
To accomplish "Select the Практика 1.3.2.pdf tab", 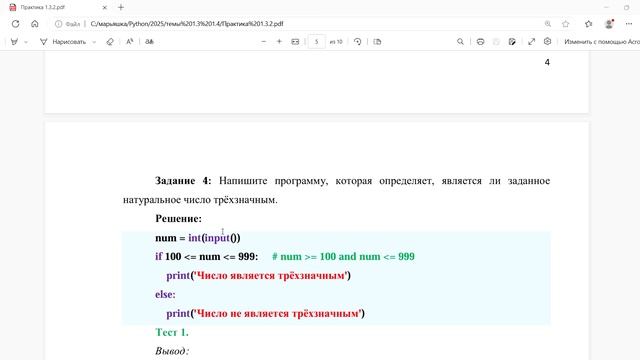I will click(x=57, y=7).
